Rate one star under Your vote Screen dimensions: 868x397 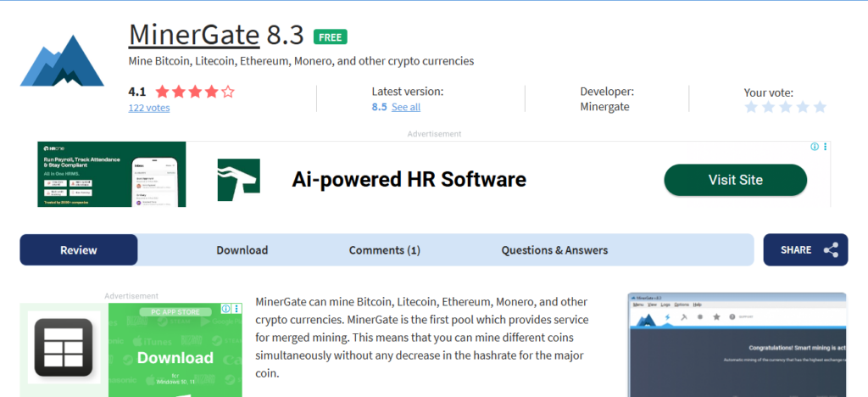[x=751, y=107]
